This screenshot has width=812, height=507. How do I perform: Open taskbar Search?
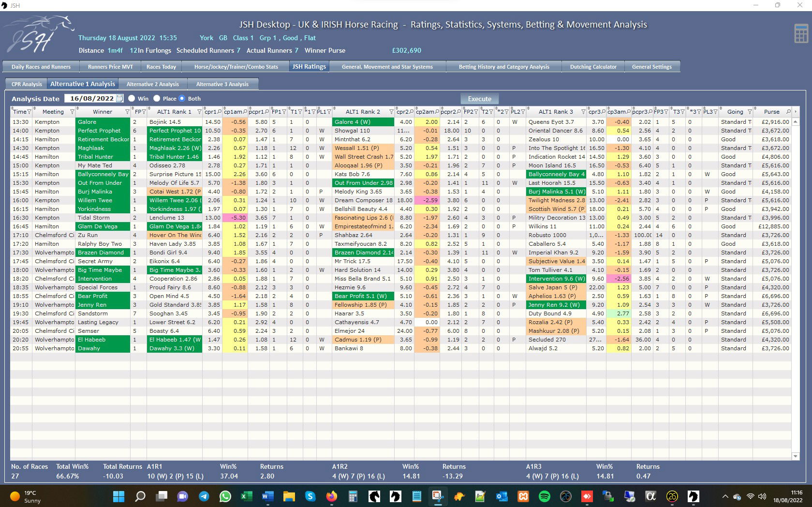pos(140,496)
